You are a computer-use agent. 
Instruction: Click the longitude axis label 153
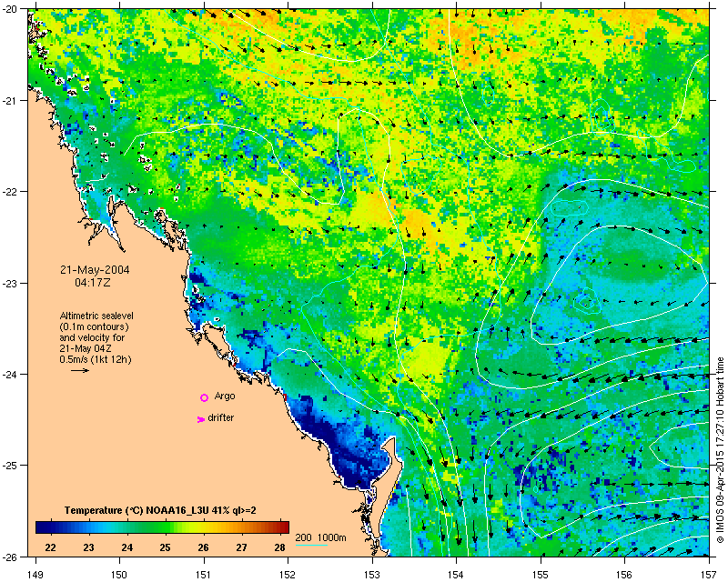373,575
